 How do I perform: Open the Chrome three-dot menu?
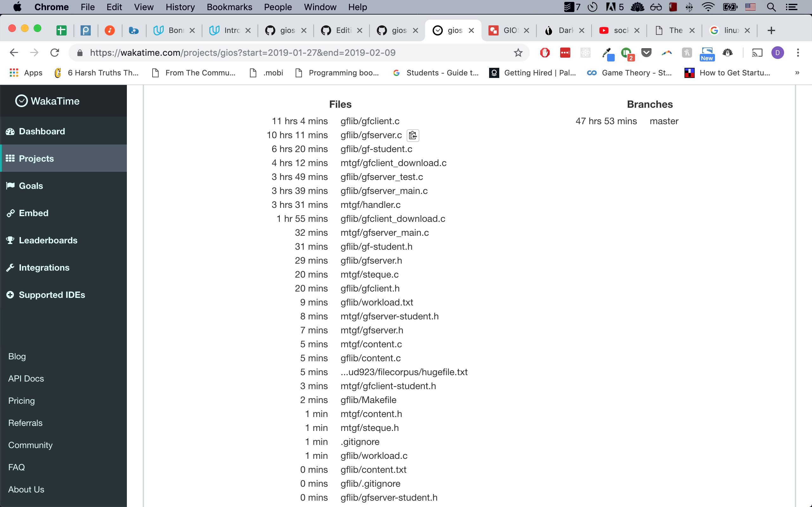coord(798,53)
